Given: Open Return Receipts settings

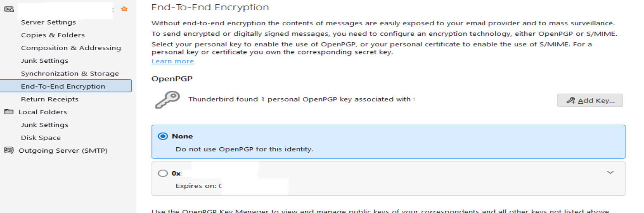Looking at the screenshot, I should [49, 99].
